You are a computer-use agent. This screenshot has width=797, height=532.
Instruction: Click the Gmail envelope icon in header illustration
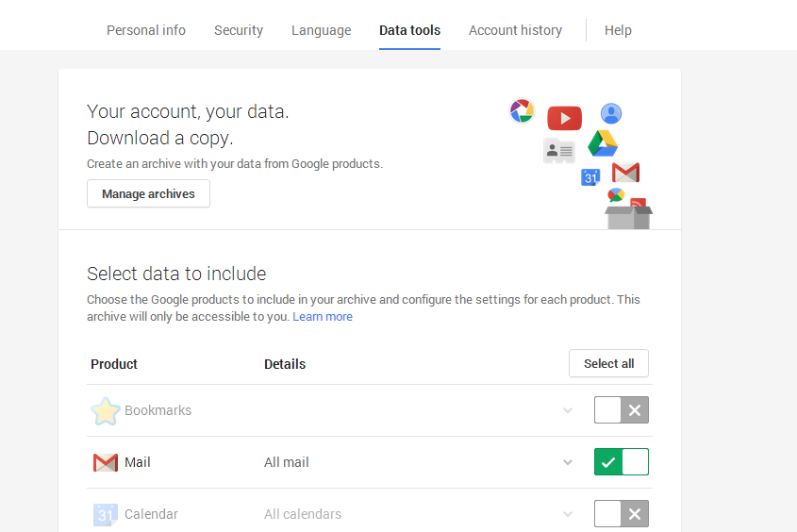click(625, 173)
